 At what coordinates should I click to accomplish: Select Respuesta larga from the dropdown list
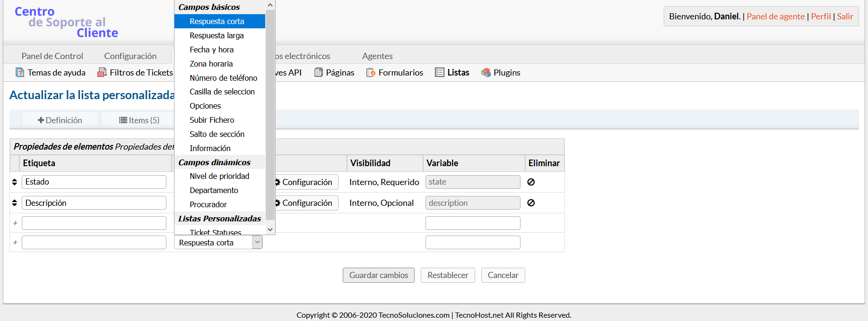217,35
